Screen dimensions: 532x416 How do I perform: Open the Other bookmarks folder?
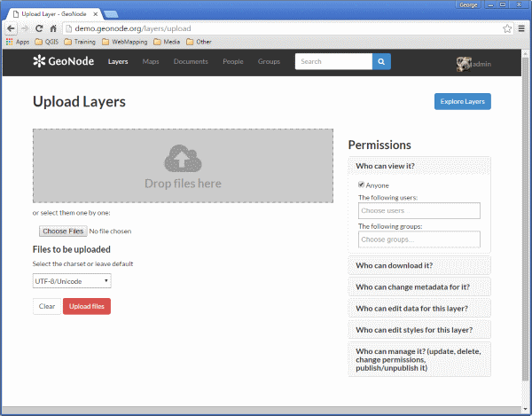pyautogui.click(x=199, y=42)
